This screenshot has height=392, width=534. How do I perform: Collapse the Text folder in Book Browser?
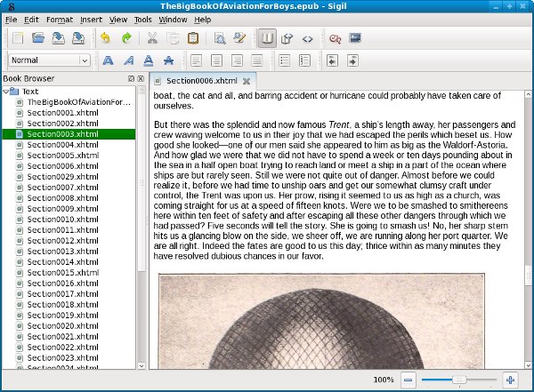click(x=6, y=91)
